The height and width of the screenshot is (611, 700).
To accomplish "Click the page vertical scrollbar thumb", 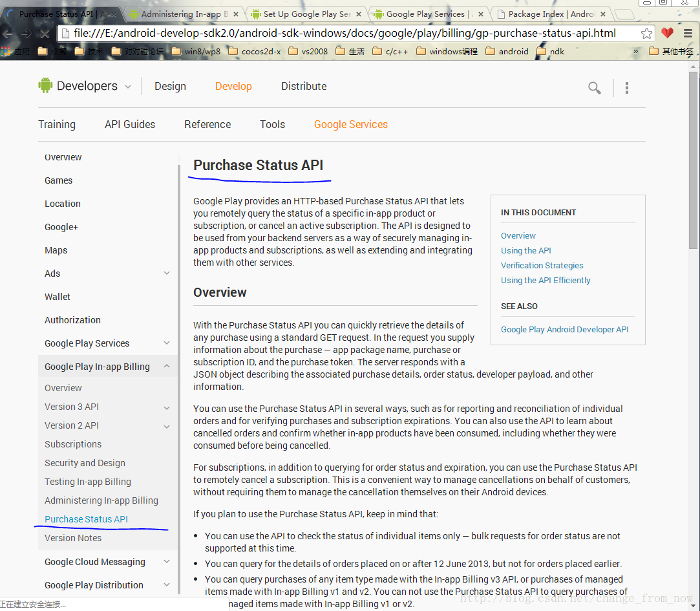I will [693, 160].
